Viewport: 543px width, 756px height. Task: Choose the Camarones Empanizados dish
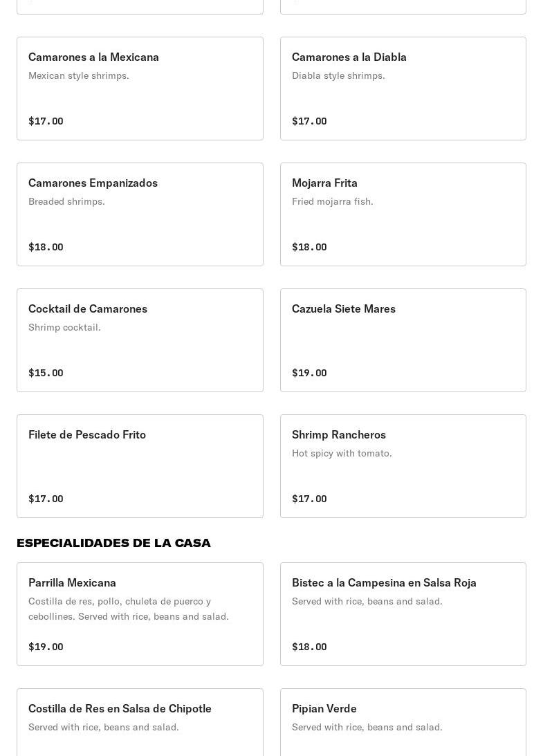(140, 214)
